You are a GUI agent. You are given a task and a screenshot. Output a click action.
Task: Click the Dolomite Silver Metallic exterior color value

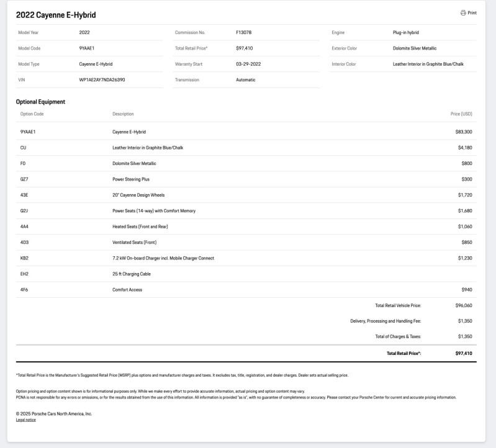tap(415, 48)
